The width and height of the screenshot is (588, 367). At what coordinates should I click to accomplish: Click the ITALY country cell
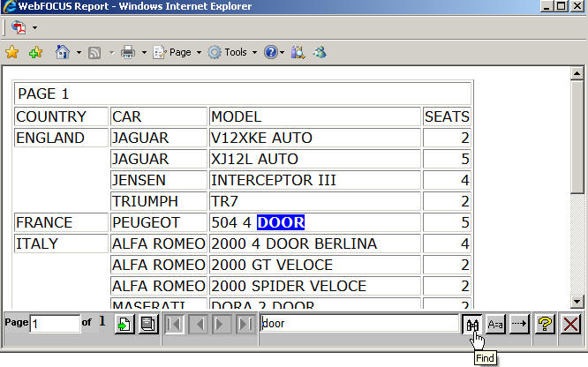tap(61, 243)
